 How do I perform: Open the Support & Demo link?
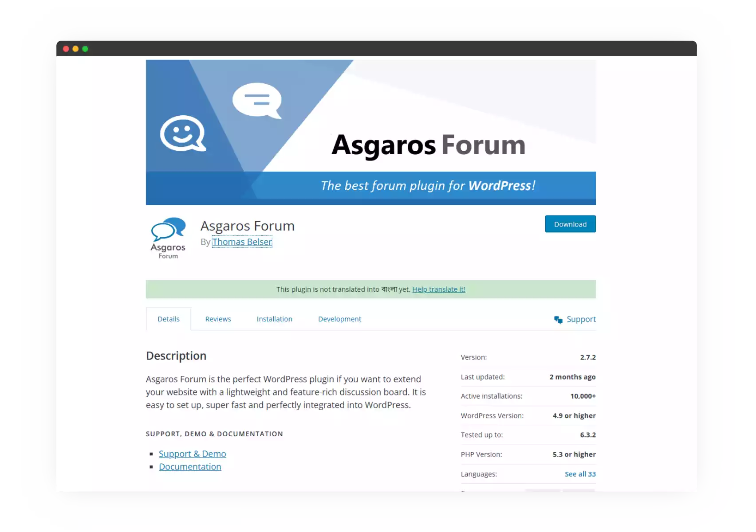(x=192, y=454)
